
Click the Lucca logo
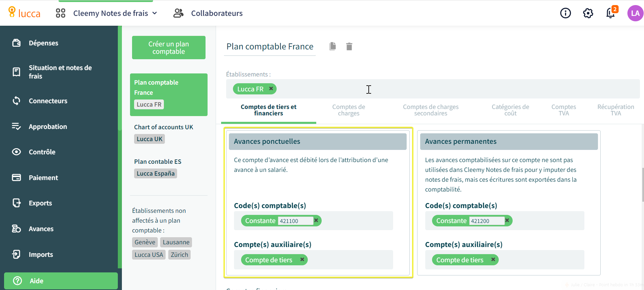24,13
